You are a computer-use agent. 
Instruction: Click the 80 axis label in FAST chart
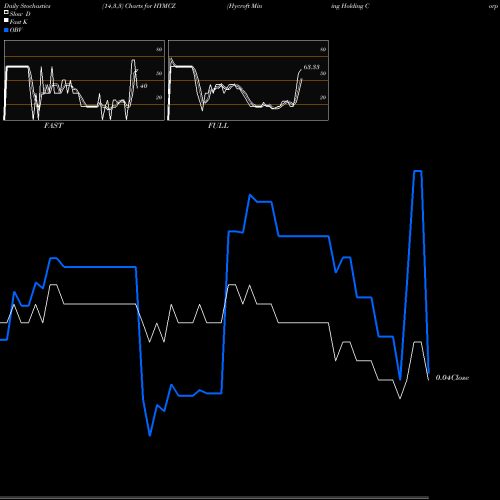click(159, 49)
